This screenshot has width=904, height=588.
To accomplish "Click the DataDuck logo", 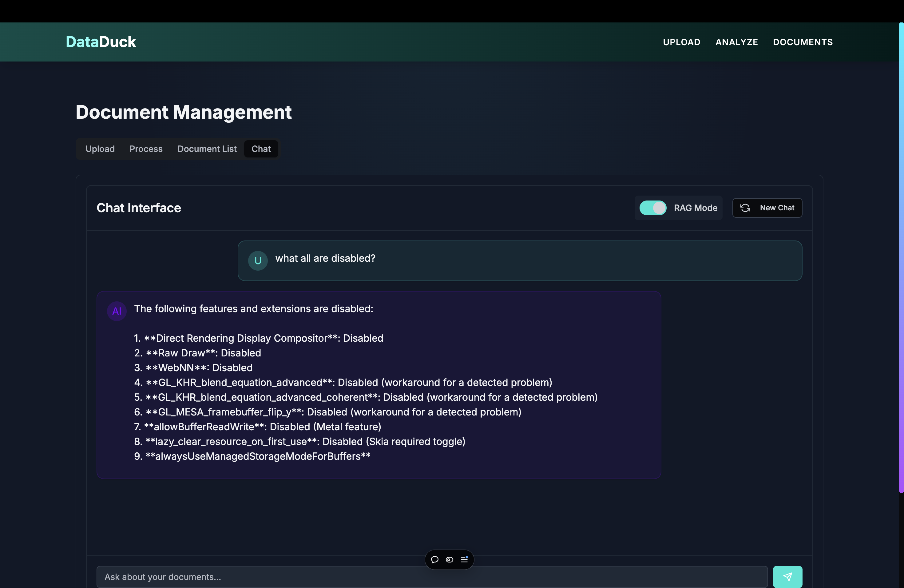I will click(x=101, y=42).
